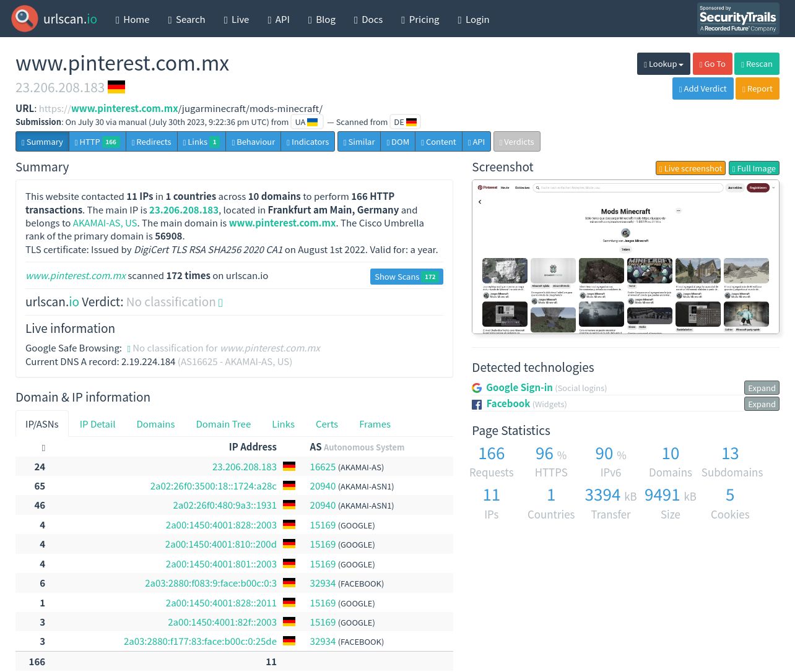Click ASN 16625 link in table
795x672 pixels.
click(x=323, y=467)
